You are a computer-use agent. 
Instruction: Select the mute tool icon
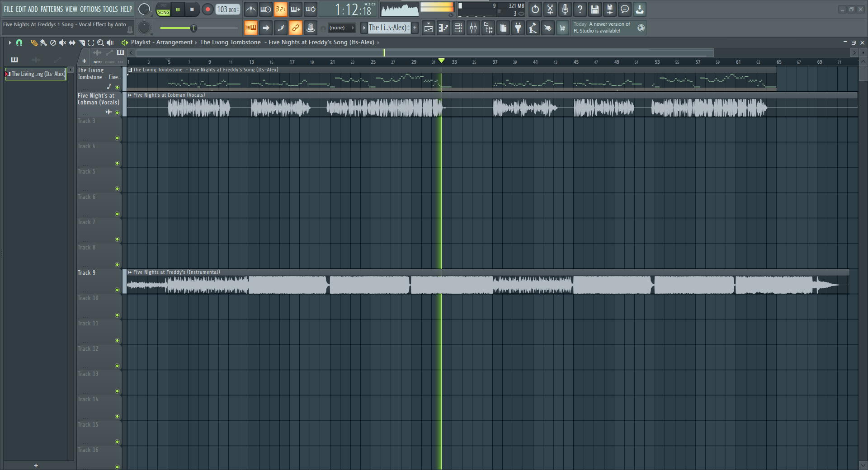coord(62,42)
